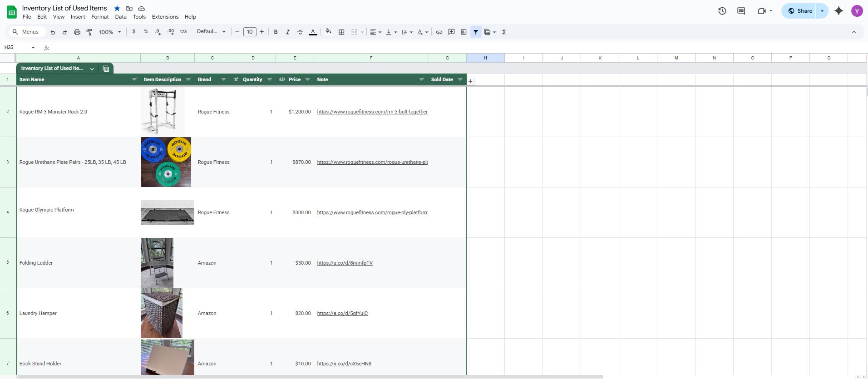Open the fill color picker
Viewport: 868px width, 379px height.
pos(328,32)
